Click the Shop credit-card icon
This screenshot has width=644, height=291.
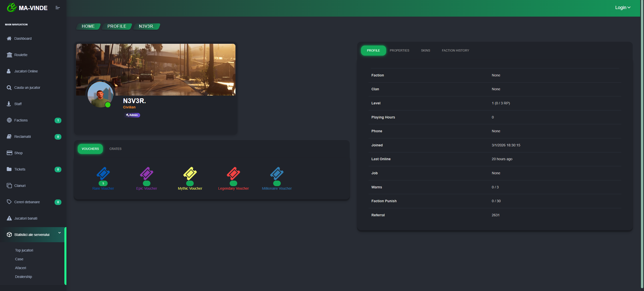pos(9,153)
